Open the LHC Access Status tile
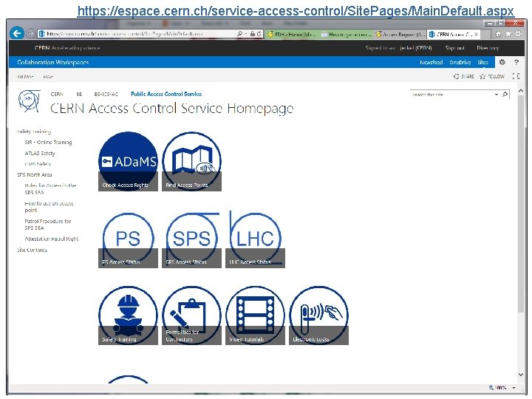This screenshot has width=532, height=399. pos(255,239)
